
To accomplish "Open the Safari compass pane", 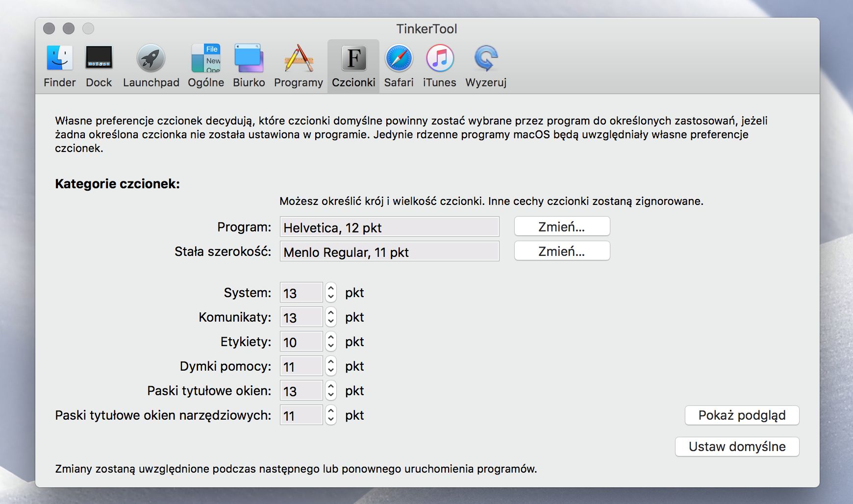I will (x=399, y=66).
